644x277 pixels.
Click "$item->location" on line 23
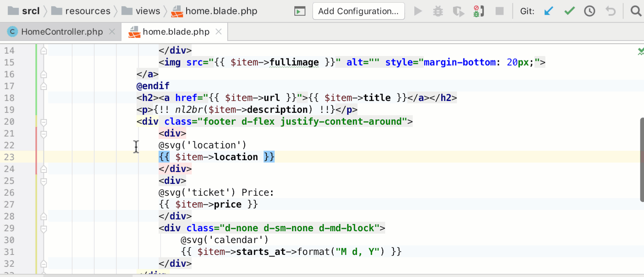[x=217, y=157]
